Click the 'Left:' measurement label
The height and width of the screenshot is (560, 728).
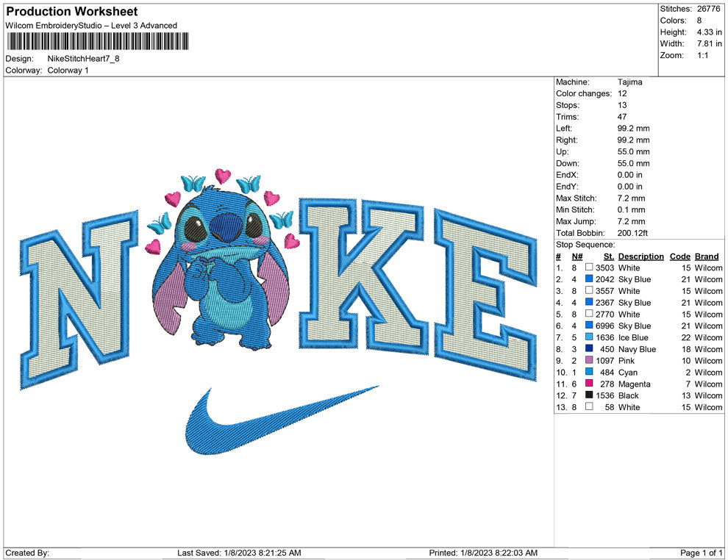564,129
